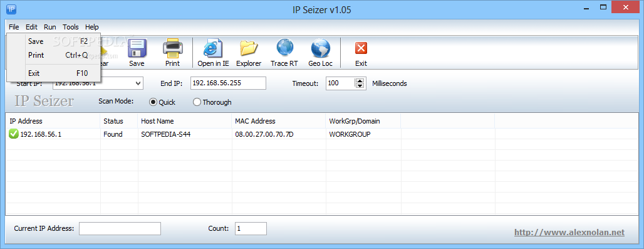The height and width of the screenshot is (249, 644).
Task: Click the green check icon beside 192.168.56.1
Action: (x=14, y=134)
